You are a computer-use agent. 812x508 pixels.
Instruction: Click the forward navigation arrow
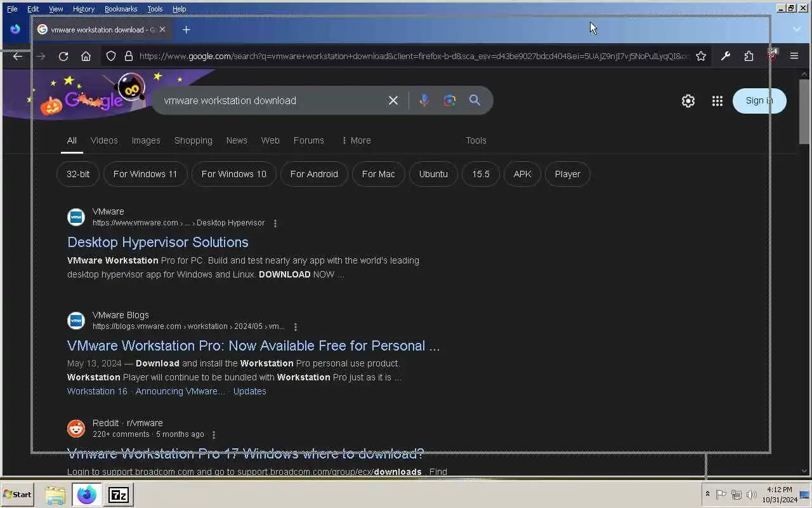click(x=41, y=56)
